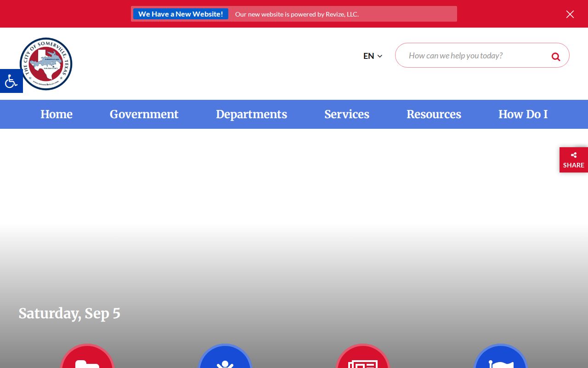Click 'Our new website is powered by Revize, LLC.' text
The width and height of the screenshot is (588, 368).
coord(297,14)
